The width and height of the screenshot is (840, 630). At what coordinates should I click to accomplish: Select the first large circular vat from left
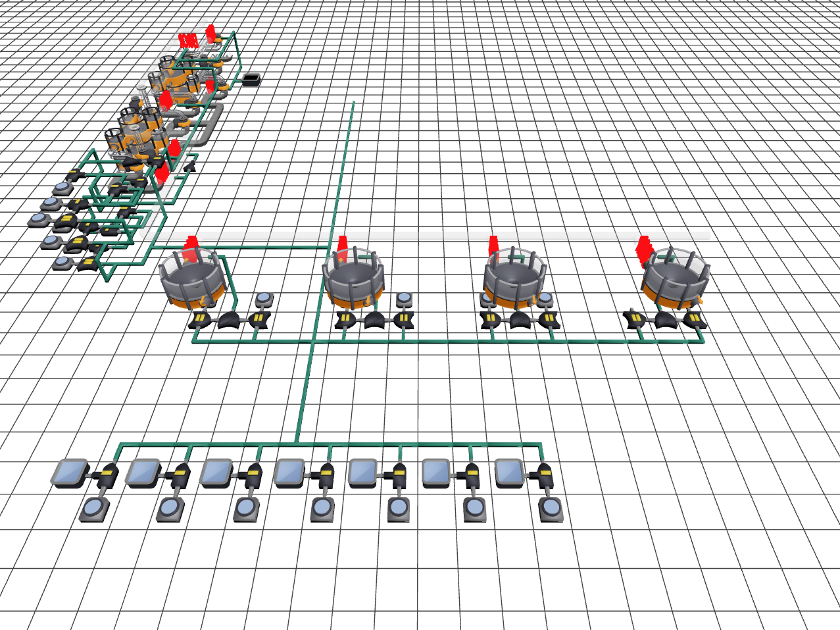(x=193, y=280)
